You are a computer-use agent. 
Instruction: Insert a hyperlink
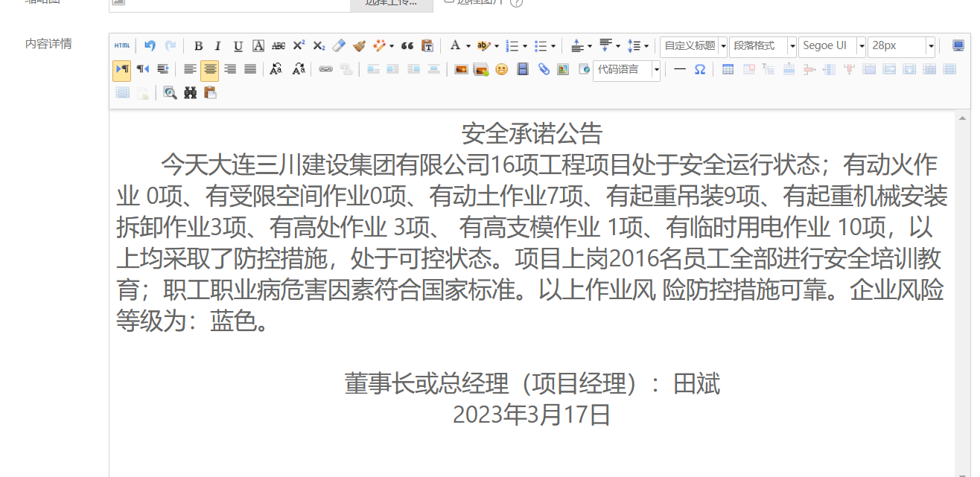click(325, 69)
